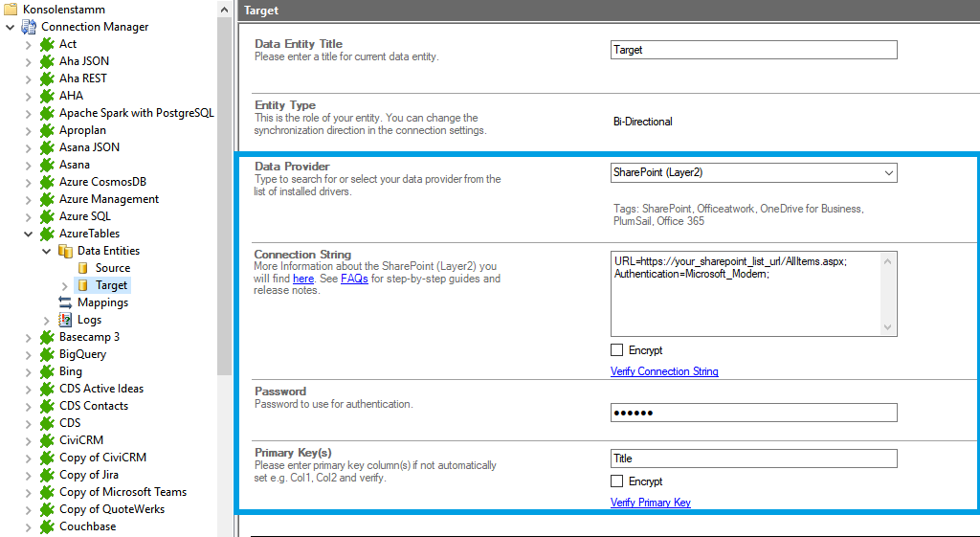Select Copy of CiviCRM connection
The image size is (980, 537).
102,458
